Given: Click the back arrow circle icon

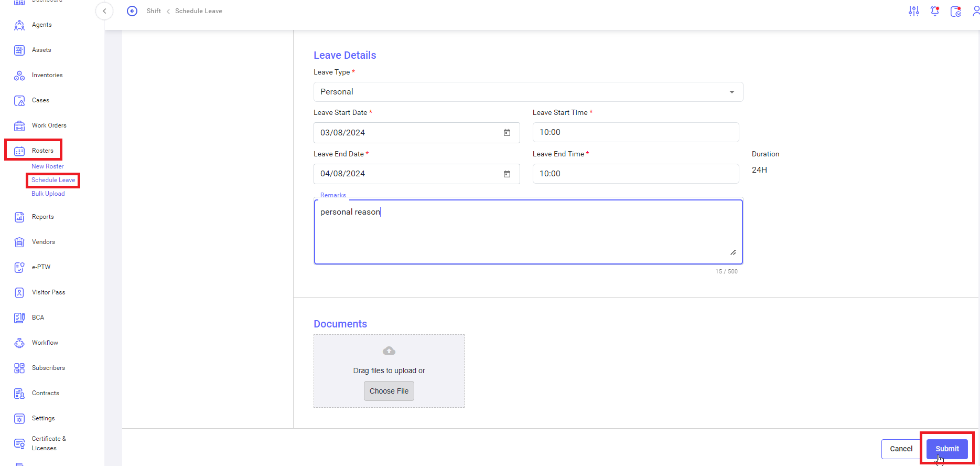Looking at the screenshot, I should (x=132, y=11).
